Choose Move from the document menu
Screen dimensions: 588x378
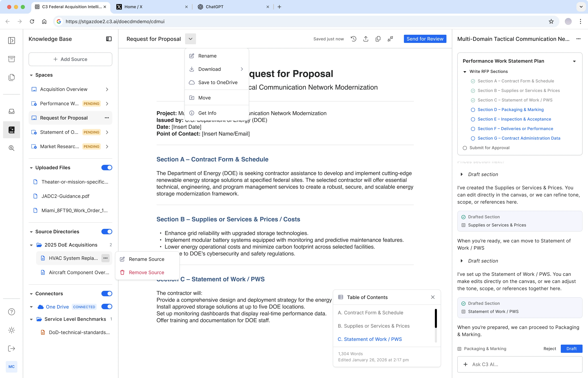(217, 98)
